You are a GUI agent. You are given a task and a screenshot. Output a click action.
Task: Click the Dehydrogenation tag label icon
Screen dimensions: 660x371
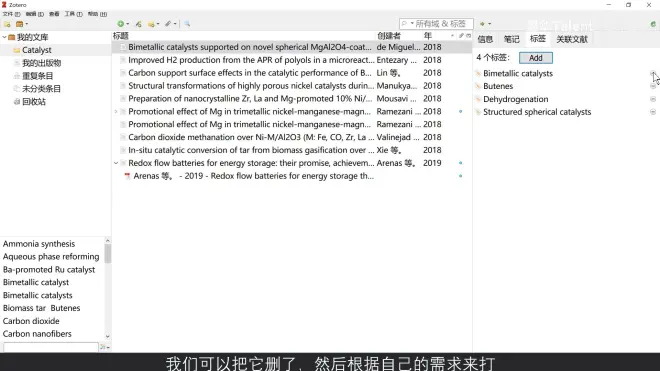coord(478,99)
